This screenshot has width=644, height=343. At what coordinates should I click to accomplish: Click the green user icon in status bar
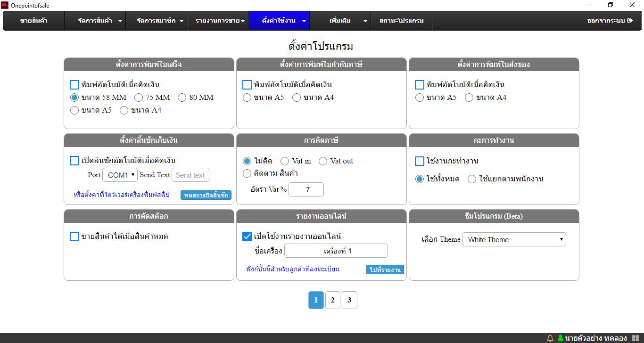coord(561,338)
